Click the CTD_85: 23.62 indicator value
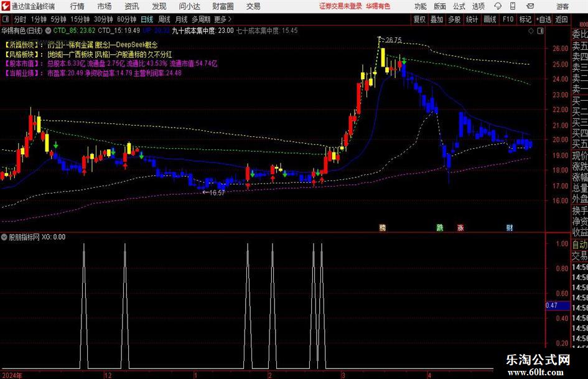Screen dimensions: 588x379 coord(74,30)
